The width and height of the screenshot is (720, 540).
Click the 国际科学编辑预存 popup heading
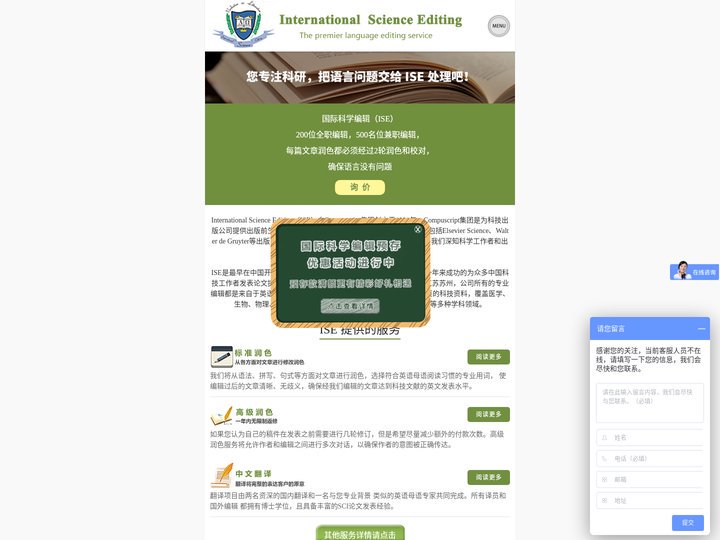[x=350, y=246]
